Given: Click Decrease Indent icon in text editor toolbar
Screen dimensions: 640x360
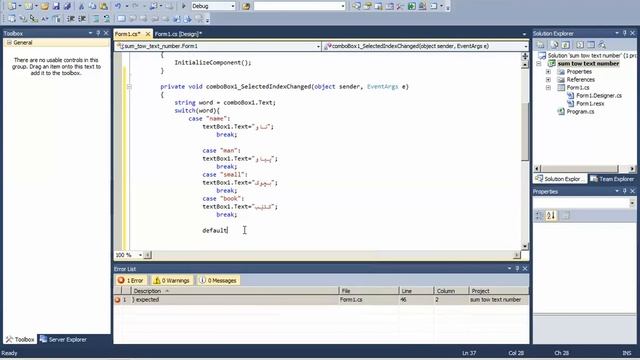Looking at the screenshot, I should [71, 19].
